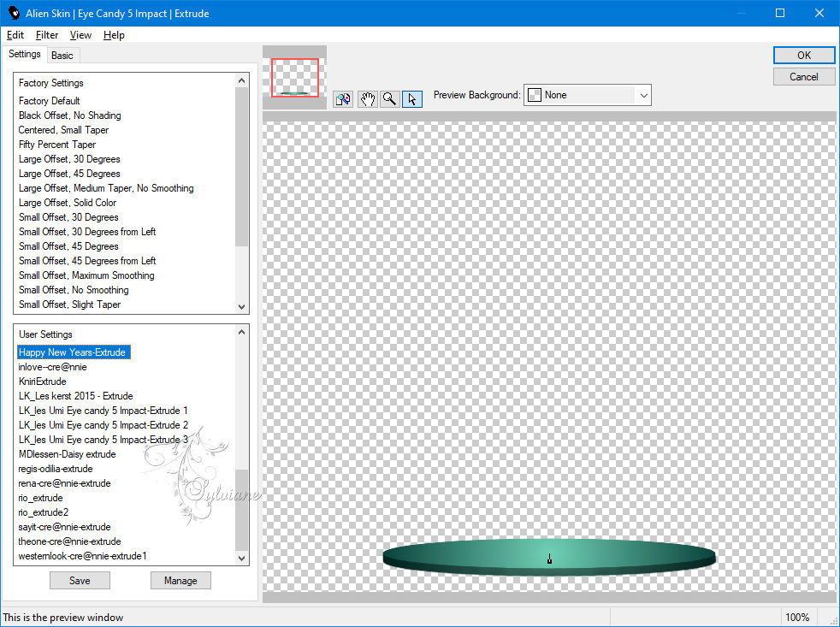The image size is (840, 627).
Task: Select inlove--cre@nnie user setting
Action: click(x=52, y=367)
